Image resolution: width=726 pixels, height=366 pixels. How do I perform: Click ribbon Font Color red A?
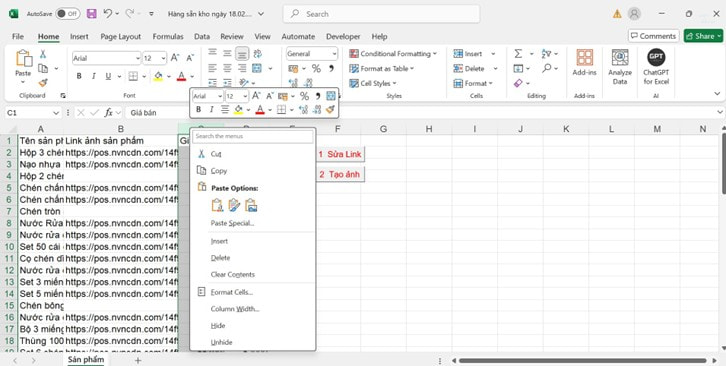(182, 76)
